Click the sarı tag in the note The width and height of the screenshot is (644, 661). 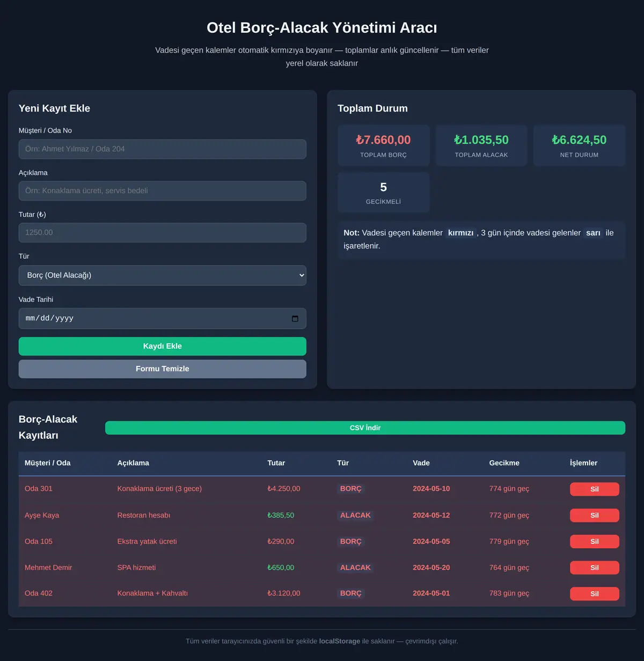coord(593,233)
